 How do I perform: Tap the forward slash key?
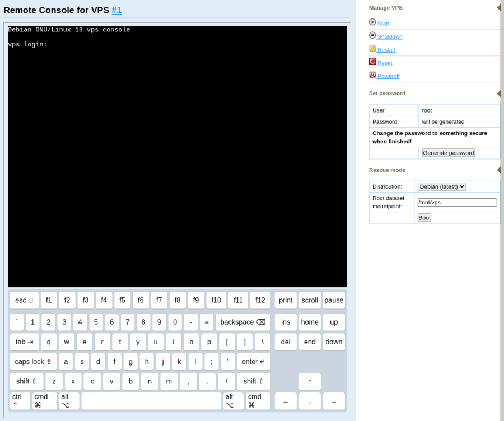coord(226,381)
